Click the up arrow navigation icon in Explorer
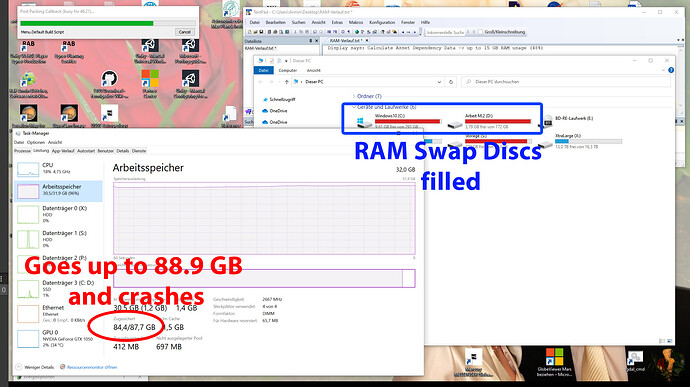 286,82
